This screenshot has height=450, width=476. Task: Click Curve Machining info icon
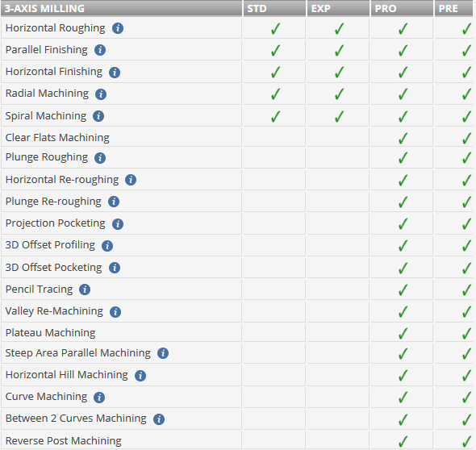99,398
